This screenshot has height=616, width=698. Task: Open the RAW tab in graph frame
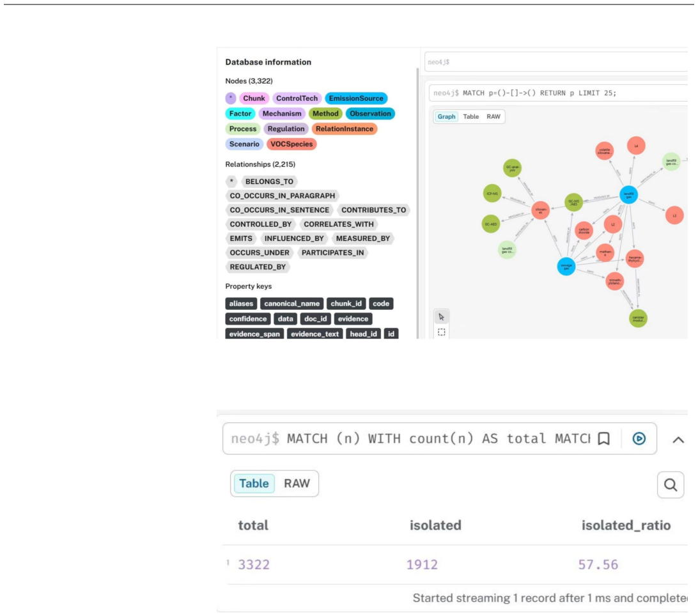tap(493, 116)
